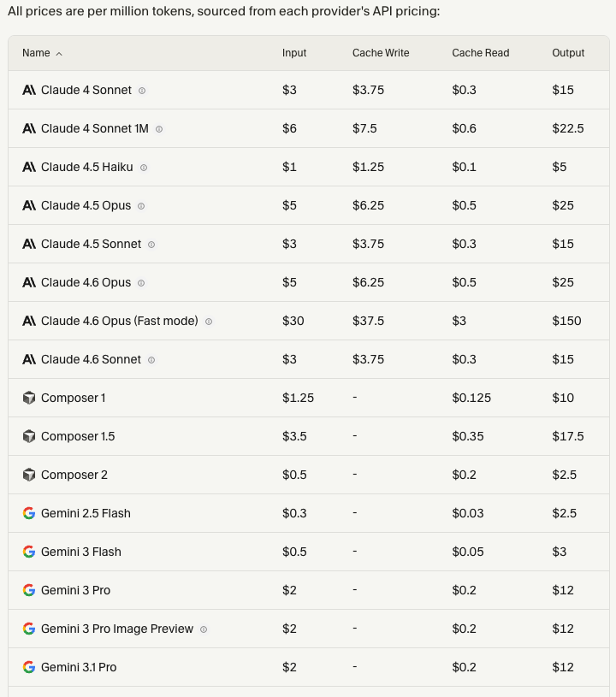Click Anthropic logo beside Claude 4.6 Sonnet

click(x=29, y=359)
